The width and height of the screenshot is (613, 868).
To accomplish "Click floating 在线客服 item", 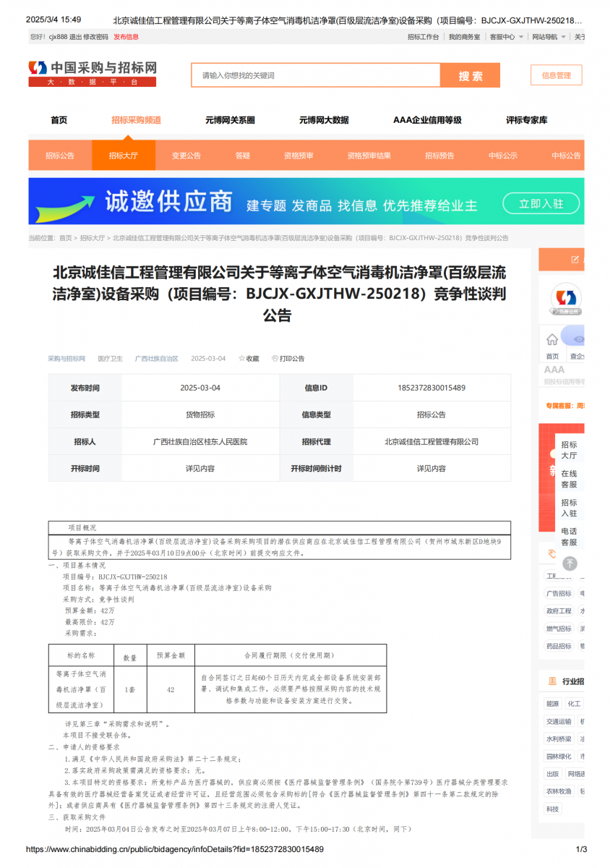I will click(x=569, y=479).
